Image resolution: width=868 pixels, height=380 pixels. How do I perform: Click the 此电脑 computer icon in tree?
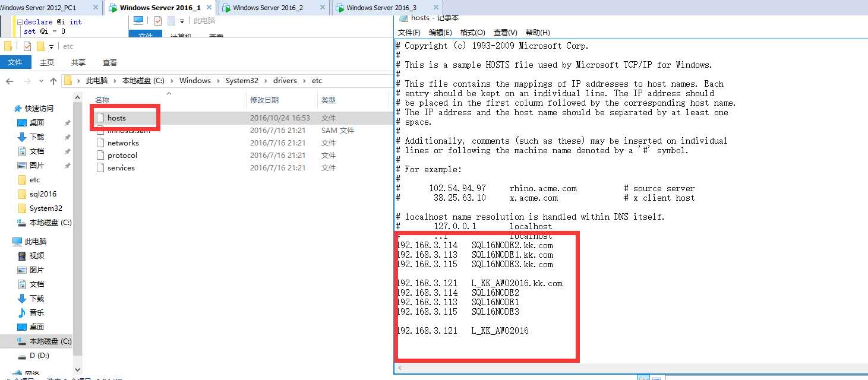click(x=18, y=242)
